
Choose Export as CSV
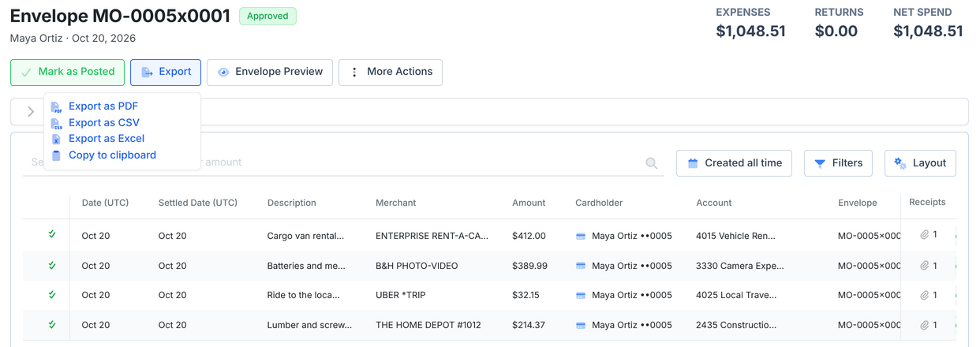coord(103,123)
